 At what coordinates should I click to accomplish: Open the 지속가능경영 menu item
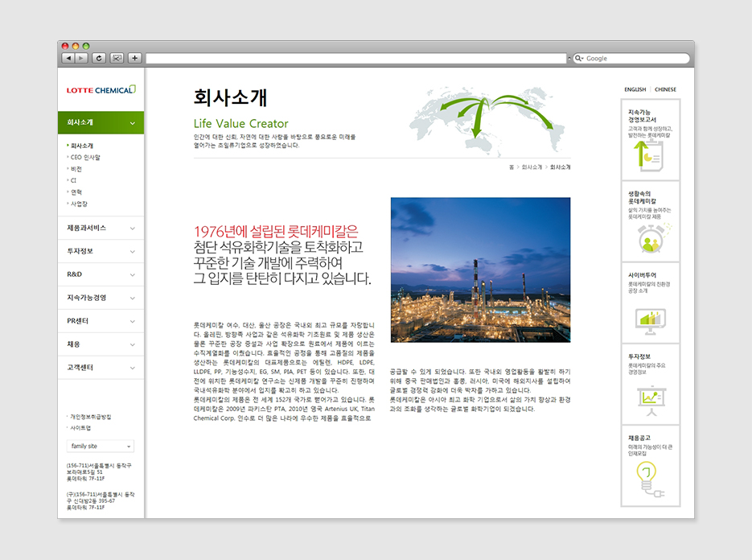tap(101, 298)
